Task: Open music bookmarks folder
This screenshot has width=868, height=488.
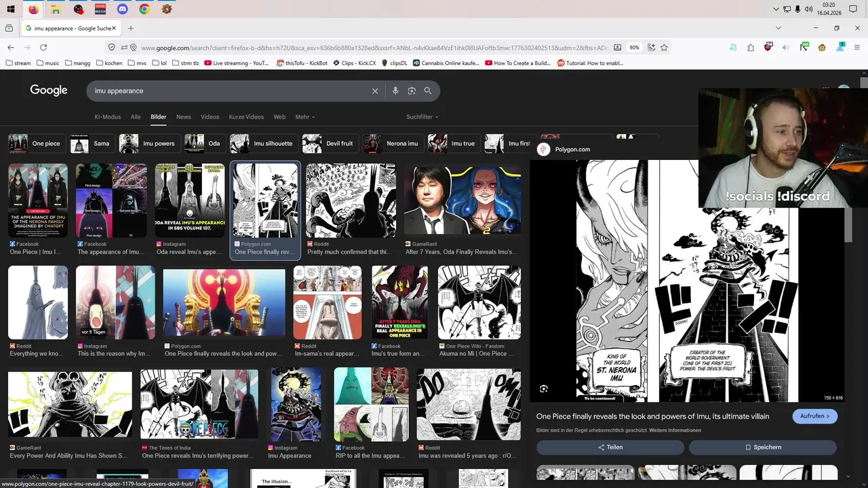Action: pyautogui.click(x=47, y=63)
